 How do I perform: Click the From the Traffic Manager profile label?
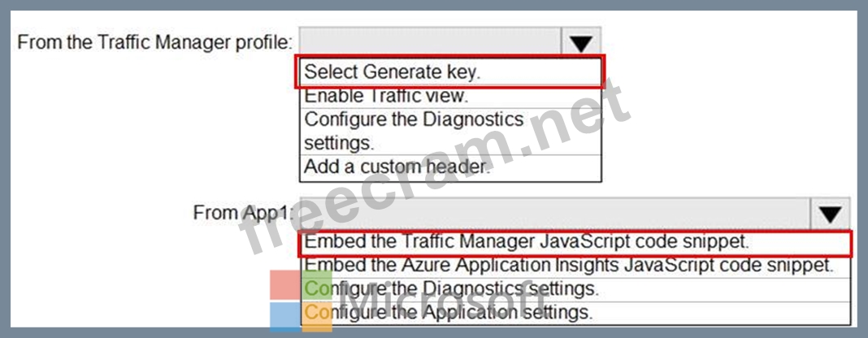pyautogui.click(x=155, y=42)
